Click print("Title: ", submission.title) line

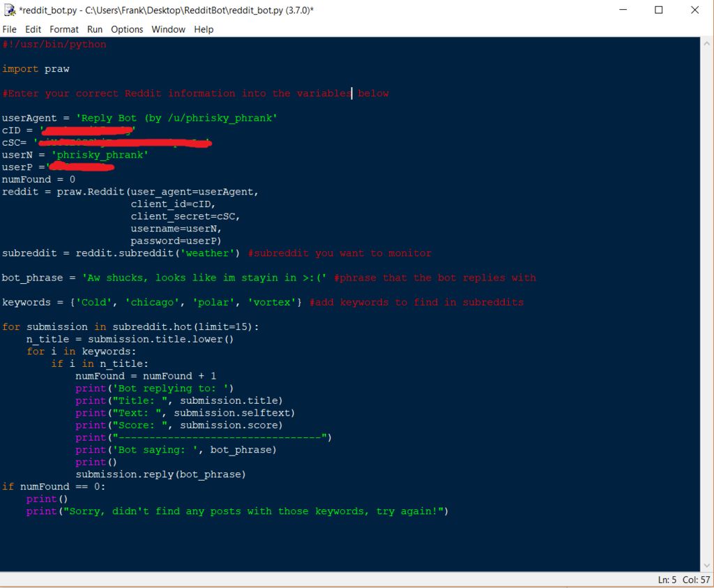point(179,401)
